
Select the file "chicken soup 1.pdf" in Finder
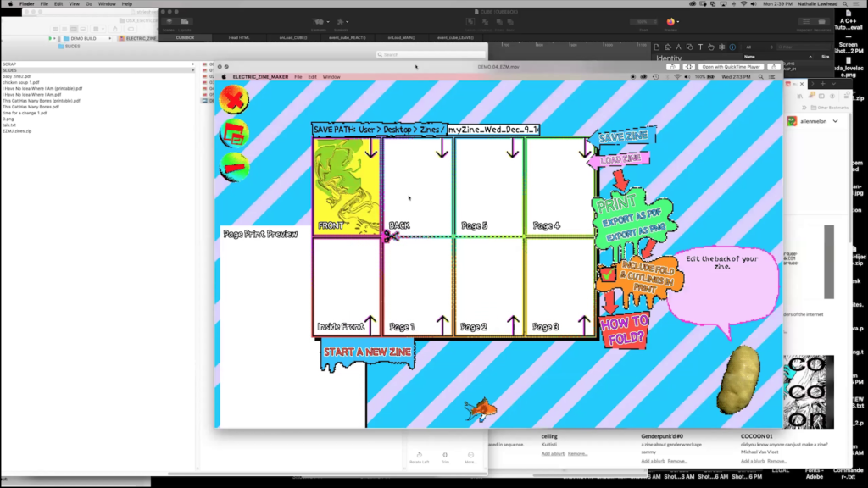[x=21, y=82]
